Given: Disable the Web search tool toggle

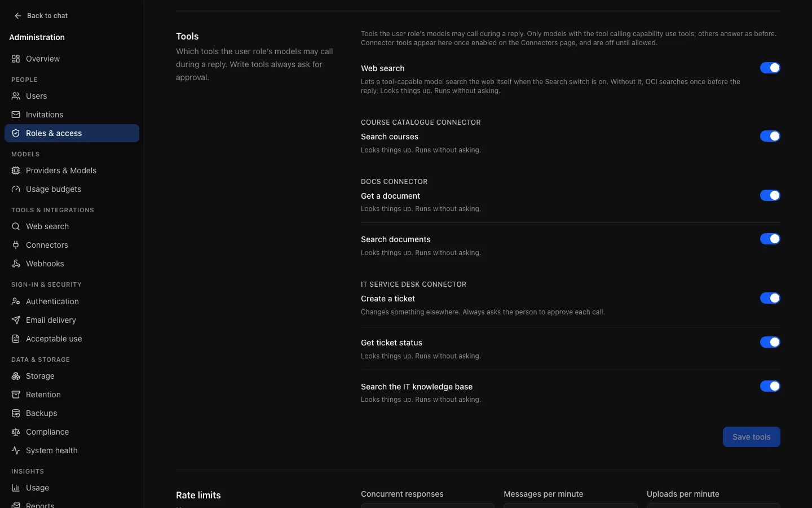Looking at the screenshot, I should point(770,68).
